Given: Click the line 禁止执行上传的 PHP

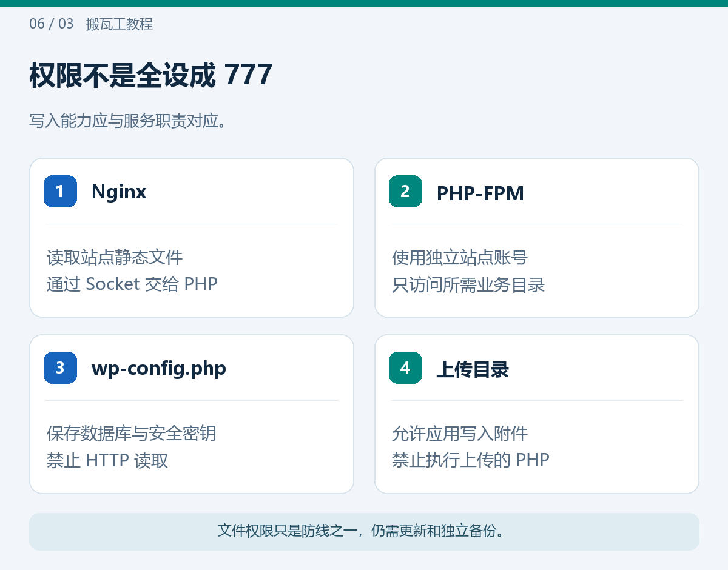Looking at the screenshot, I should pyautogui.click(x=471, y=460).
